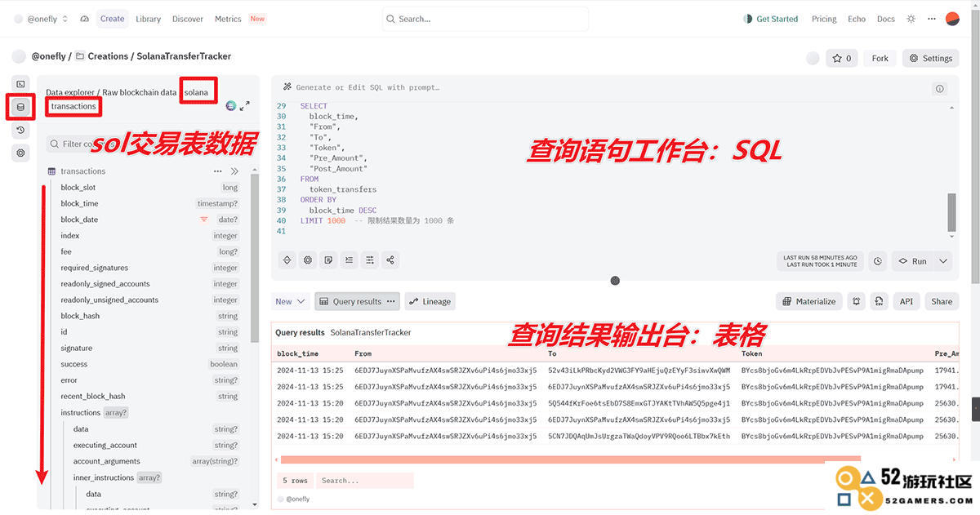This screenshot has height=515, width=980.
Task: Focus the Filter columns field
Action: pyautogui.click(x=147, y=144)
